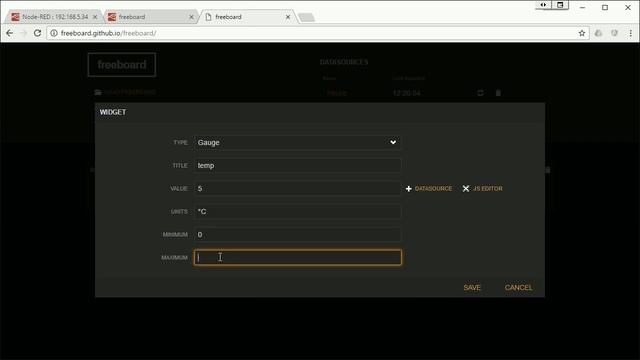
Task: Click the freeboard logo
Action: click(122, 64)
